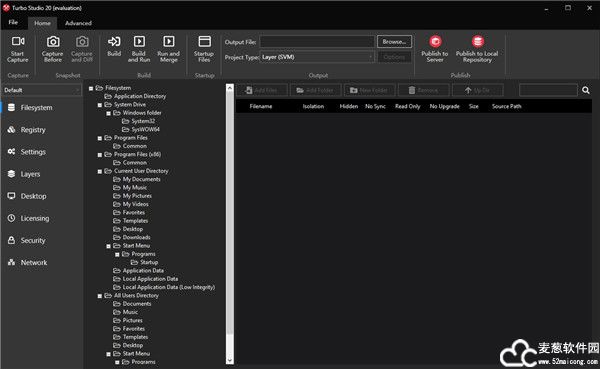This screenshot has height=369, width=600.
Task: Click the Hidden column header
Action: click(x=349, y=106)
